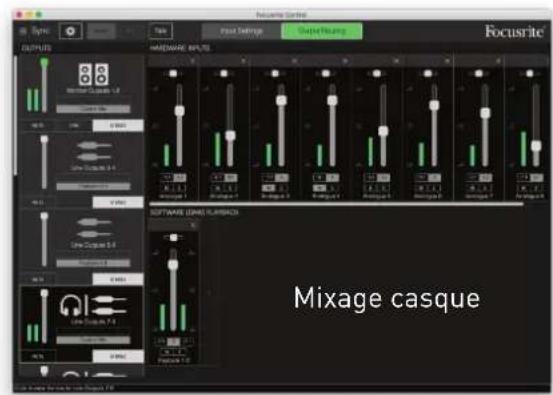The width and height of the screenshot is (553, 395).
Task: Remove Analogue 1 channel with its X
Action: click(193, 61)
